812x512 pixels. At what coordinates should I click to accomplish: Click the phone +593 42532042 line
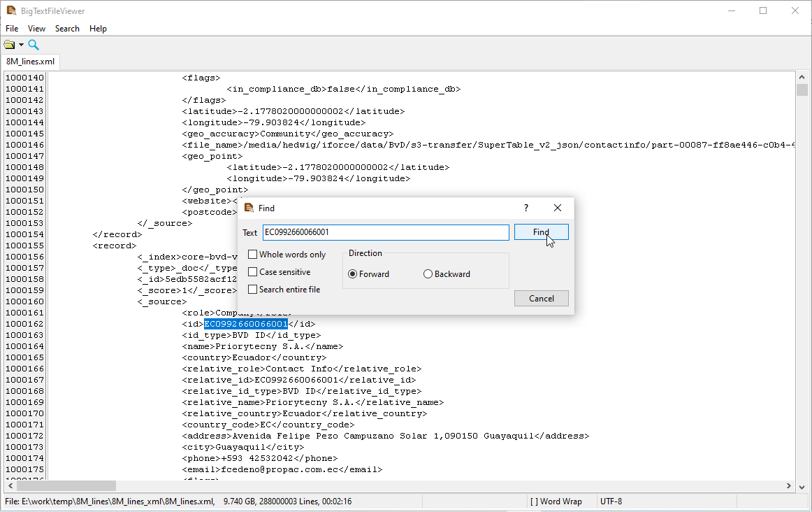[259, 458]
